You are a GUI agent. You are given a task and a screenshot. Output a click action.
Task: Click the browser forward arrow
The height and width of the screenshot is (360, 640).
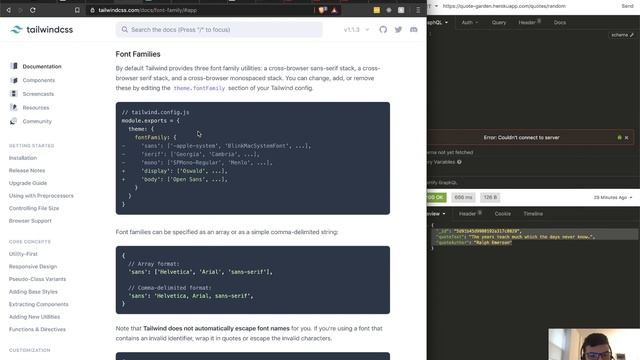tap(20, 10)
